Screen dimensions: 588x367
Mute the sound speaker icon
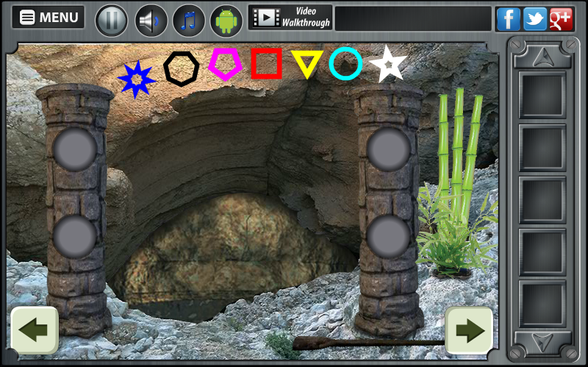tap(151, 21)
